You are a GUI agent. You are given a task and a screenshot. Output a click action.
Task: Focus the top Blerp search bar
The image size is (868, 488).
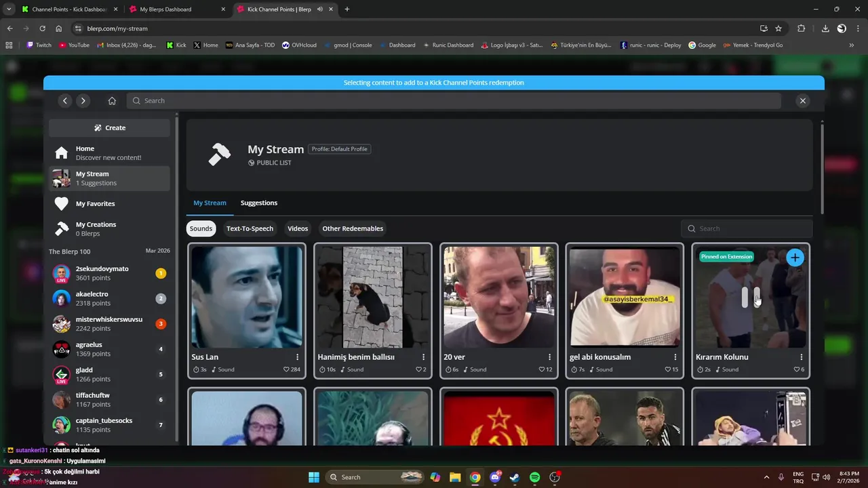454,100
